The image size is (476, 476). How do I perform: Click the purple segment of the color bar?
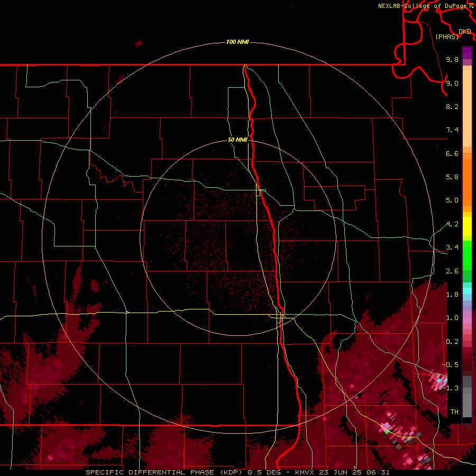pyautogui.click(x=467, y=53)
